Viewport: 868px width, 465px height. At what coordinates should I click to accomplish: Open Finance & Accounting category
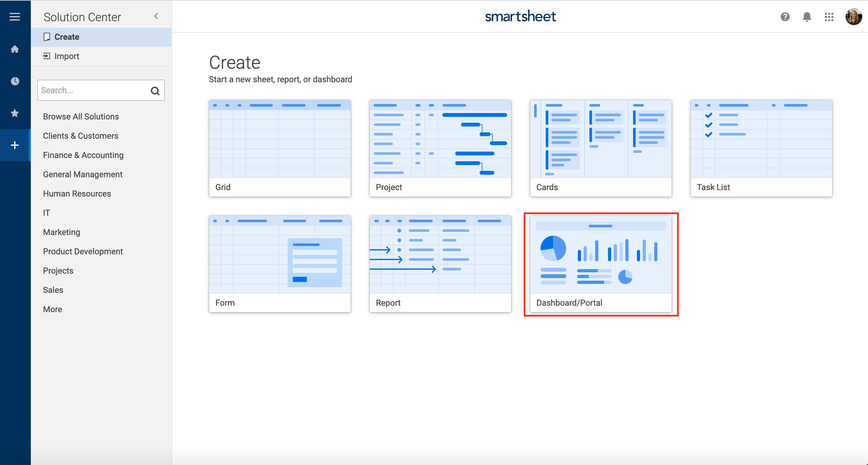tap(83, 155)
